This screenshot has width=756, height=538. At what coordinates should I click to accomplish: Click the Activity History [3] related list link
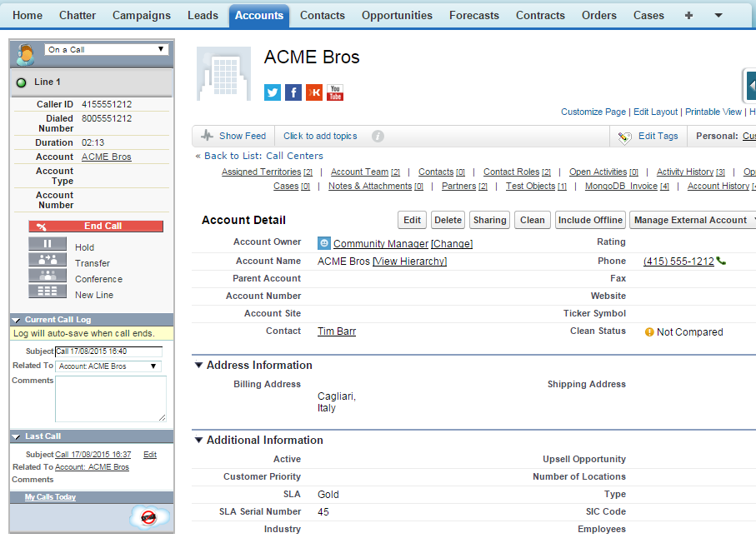click(x=690, y=172)
